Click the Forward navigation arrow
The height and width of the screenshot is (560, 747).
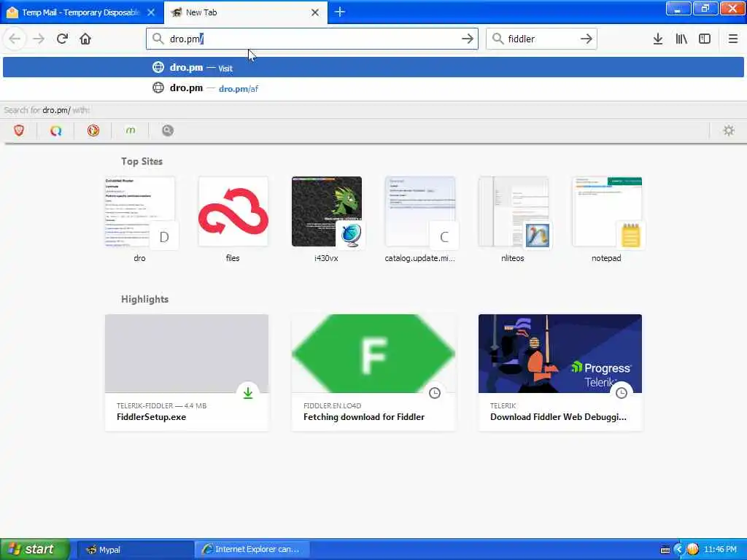tap(39, 39)
